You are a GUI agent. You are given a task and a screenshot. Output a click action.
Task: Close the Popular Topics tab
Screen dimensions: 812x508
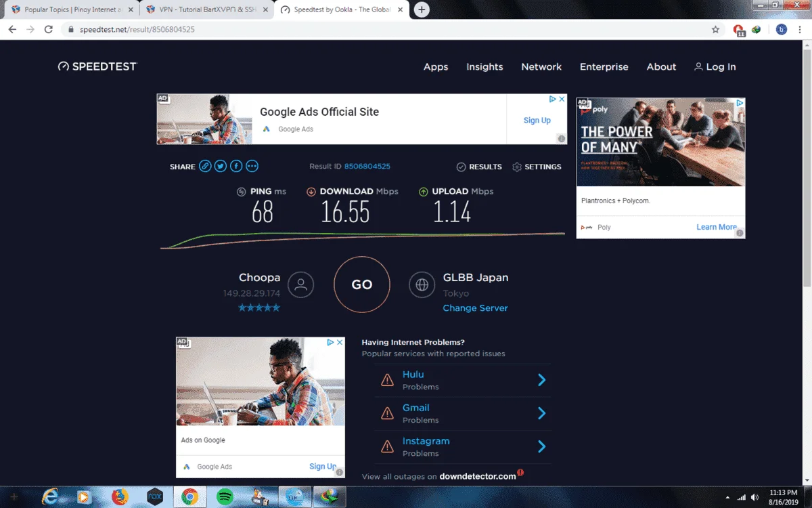click(x=131, y=9)
